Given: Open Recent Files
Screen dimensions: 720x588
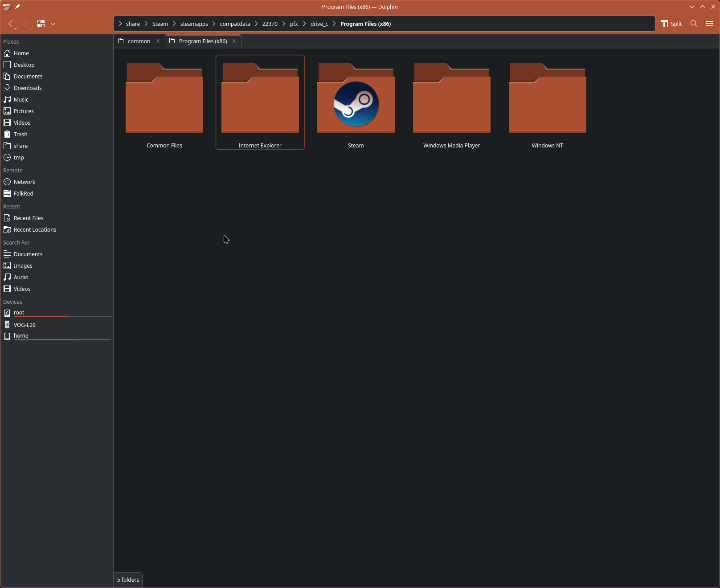Looking at the screenshot, I should click(x=57, y=218).
